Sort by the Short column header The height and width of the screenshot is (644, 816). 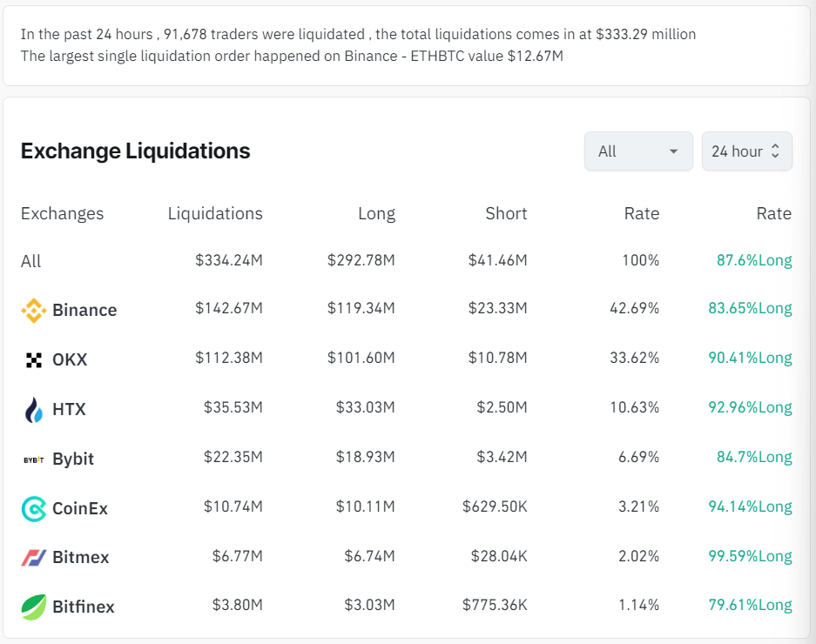pyautogui.click(x=506, y=214)
